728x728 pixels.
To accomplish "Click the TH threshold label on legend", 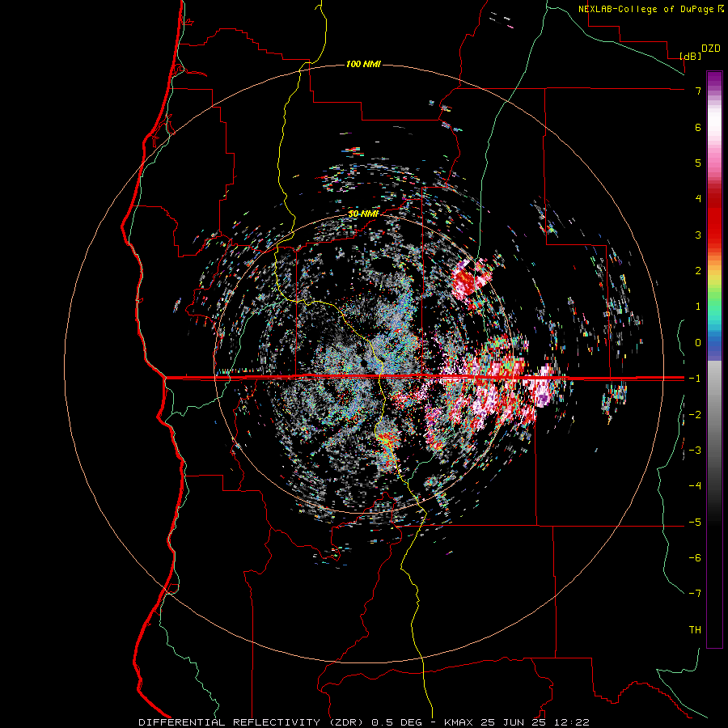I will pyautogui.click(x=695, y=630).
